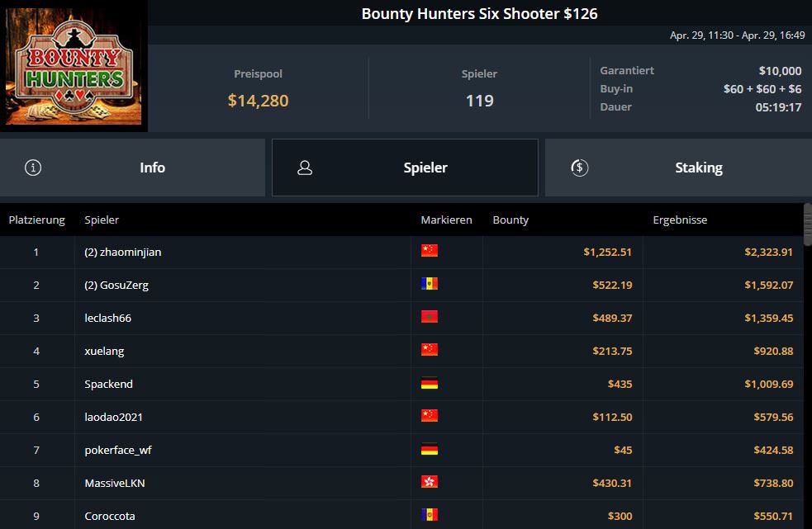This screenshot has width=812, height=529.
Task: Click player name xuelang
Action: (x=103, y=351)
